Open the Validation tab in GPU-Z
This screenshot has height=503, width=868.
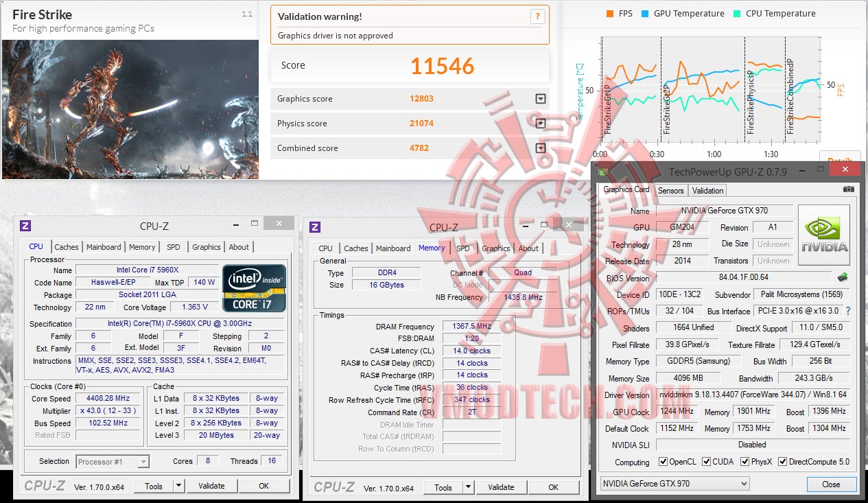point(707,191)
